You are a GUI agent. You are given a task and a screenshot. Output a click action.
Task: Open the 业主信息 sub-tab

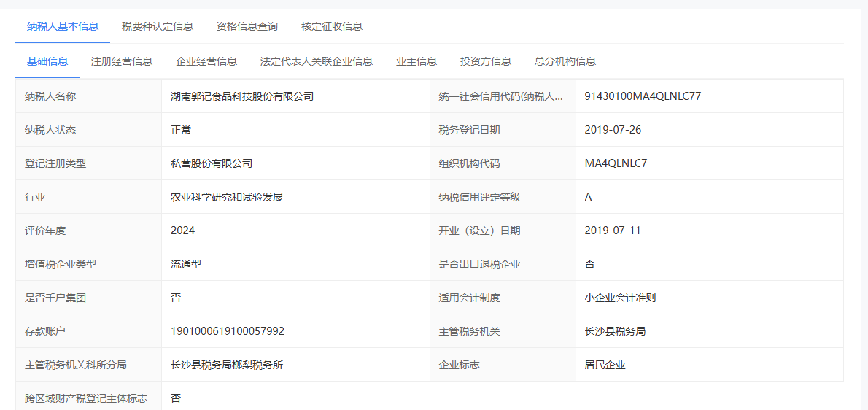coord(416,61)
